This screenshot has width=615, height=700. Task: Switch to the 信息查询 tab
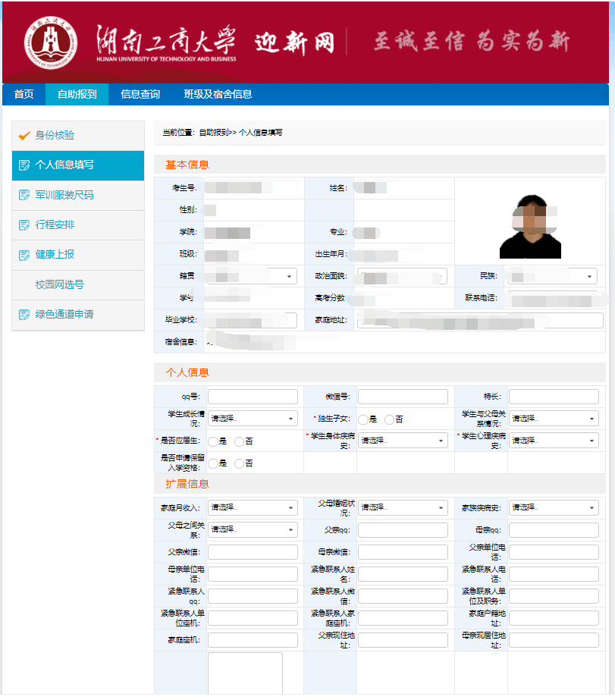(x=140, y=95)
